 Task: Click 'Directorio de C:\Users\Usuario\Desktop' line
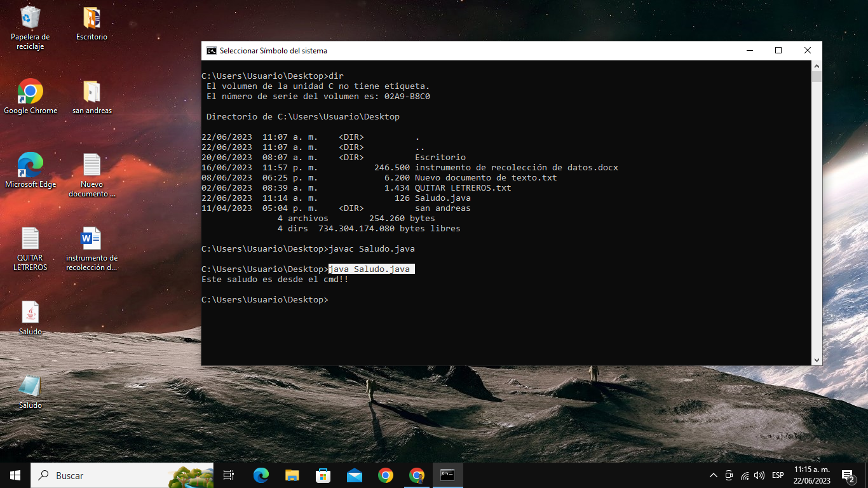point(303,117)
